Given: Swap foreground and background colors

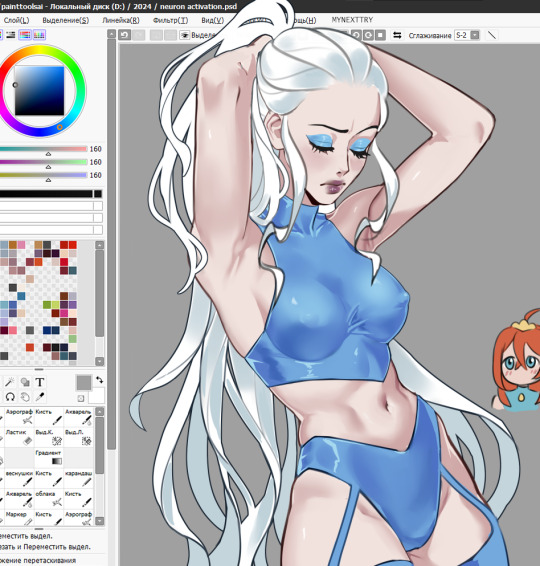Looking at the screenshot, I should pyautogui.click(x=99, y=380).
